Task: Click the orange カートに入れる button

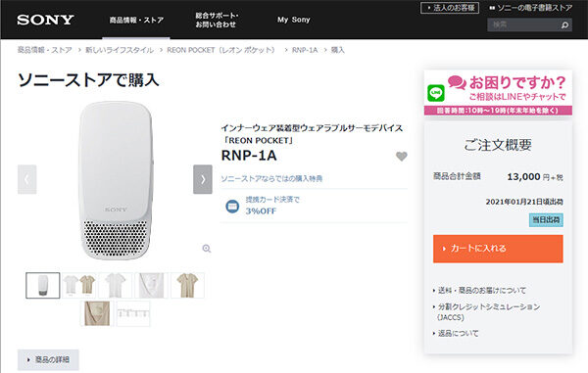Action: coord(498,249)
